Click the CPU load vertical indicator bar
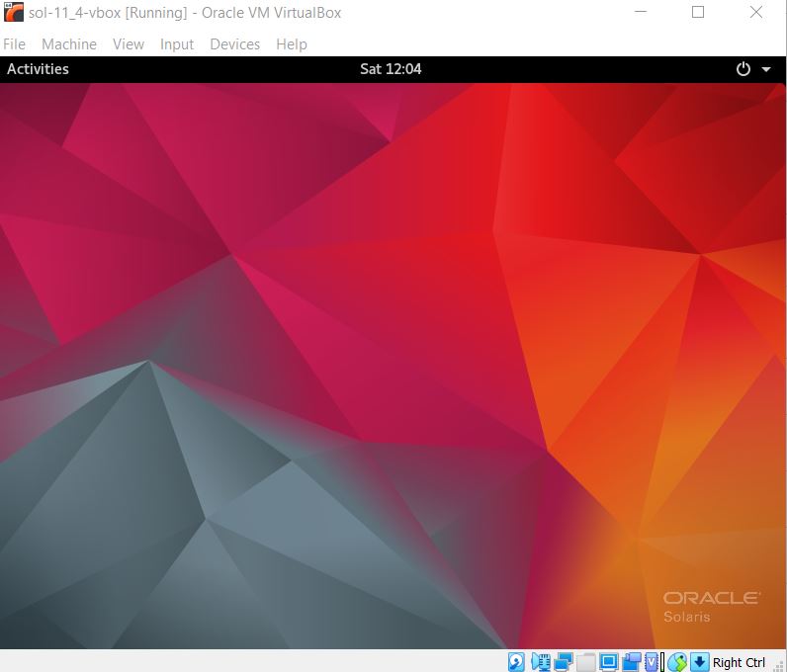The width and height of the screenshot is (787, 672). tap(662, 662)
